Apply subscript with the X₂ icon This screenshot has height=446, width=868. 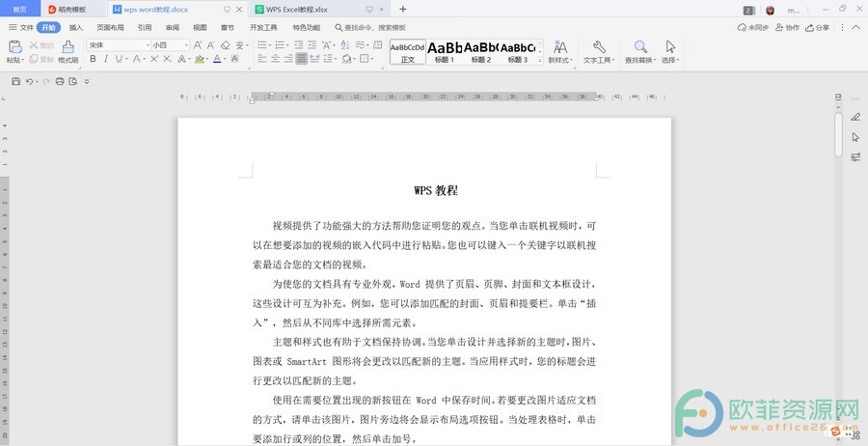167,59
